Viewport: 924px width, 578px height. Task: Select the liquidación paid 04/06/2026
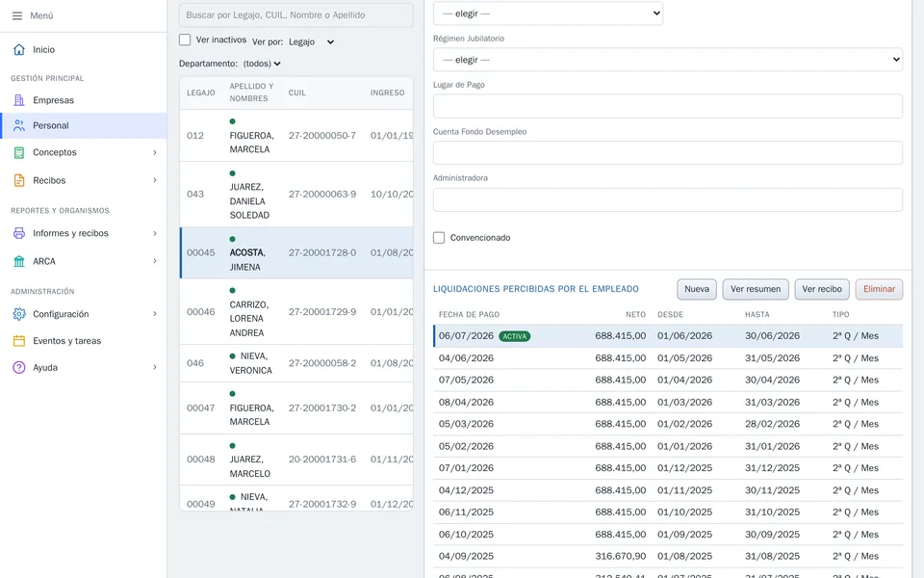[x=668, y=358]
